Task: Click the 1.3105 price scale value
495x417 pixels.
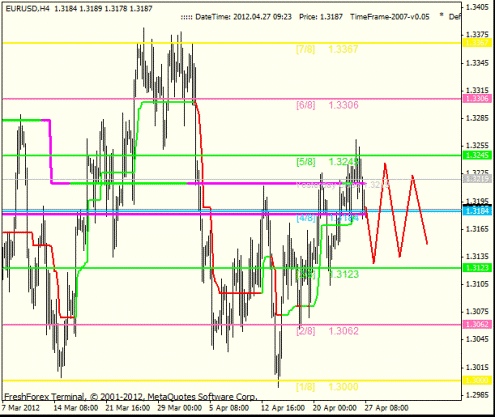Action: (x=477, y=284)
